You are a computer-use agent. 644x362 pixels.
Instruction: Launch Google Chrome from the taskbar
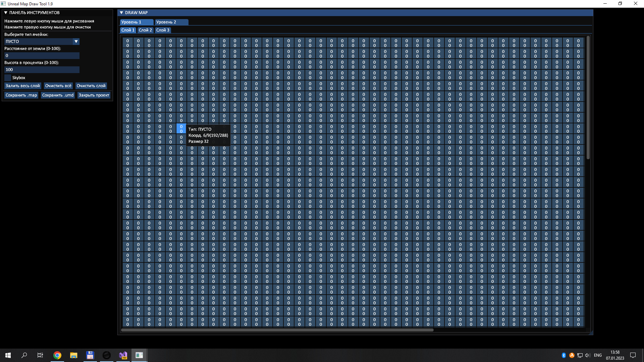57,355
